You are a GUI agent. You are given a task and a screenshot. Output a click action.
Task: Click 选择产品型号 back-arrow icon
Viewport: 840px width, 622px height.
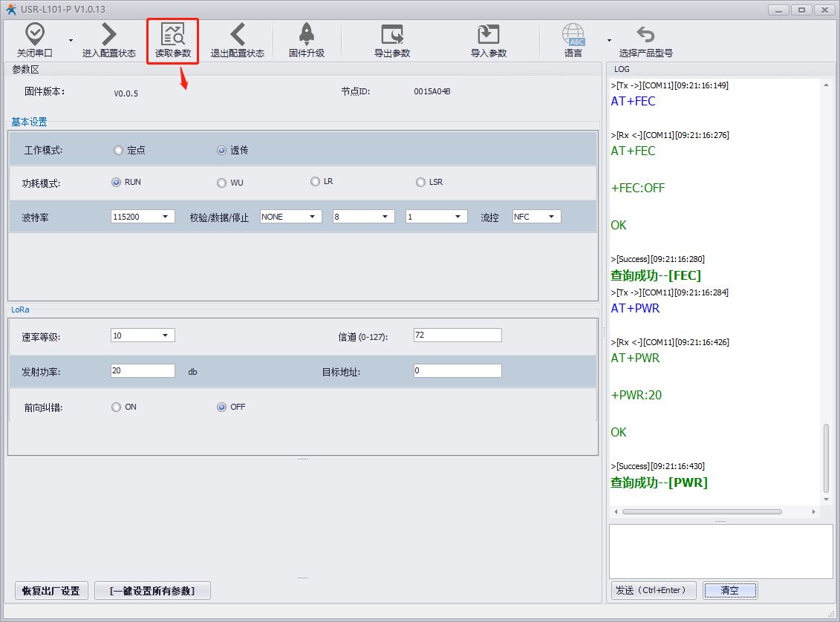click(645, 34)
